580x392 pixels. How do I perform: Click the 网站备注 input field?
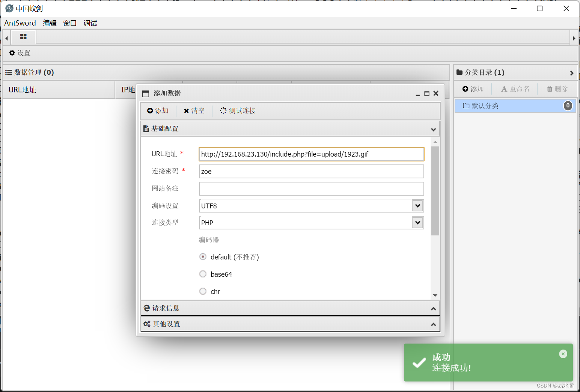click(312, 188)
